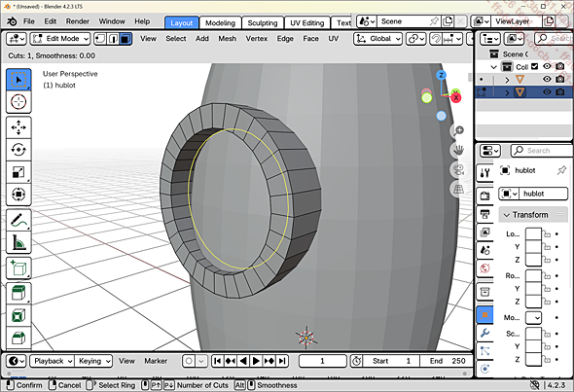The height and width of the screenshot is (392, 574).
Task: Hide the selected object row in viewport
Action: click(547, 91)
